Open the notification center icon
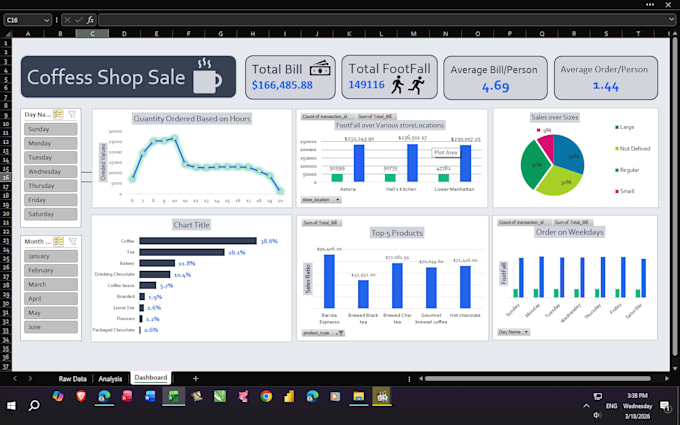 pos(664,406)
